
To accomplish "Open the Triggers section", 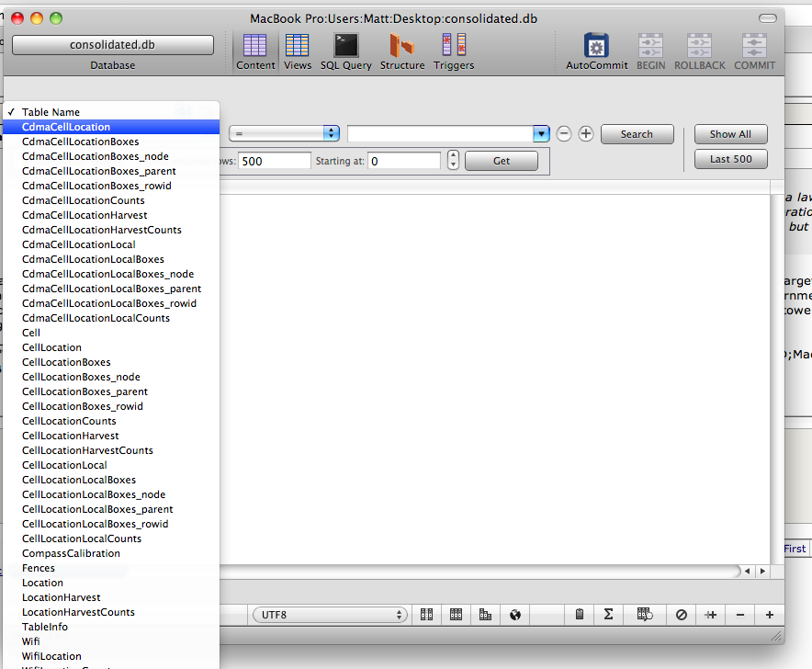I will point(454,51).
